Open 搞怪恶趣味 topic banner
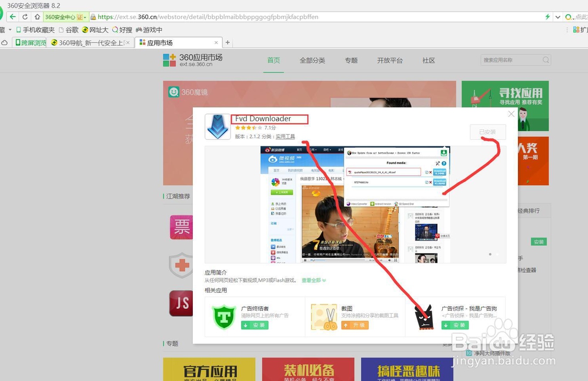 pos(407,369)
